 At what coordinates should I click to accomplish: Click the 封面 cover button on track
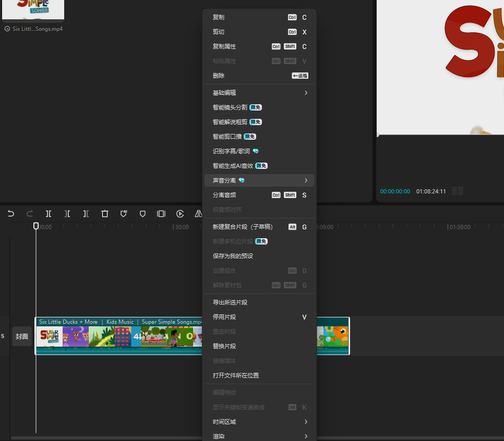coord(22,336)
